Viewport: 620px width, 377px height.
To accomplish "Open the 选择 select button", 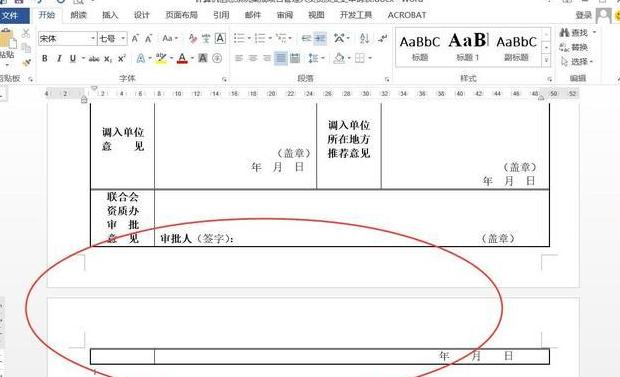I will (x=577, y=62).
